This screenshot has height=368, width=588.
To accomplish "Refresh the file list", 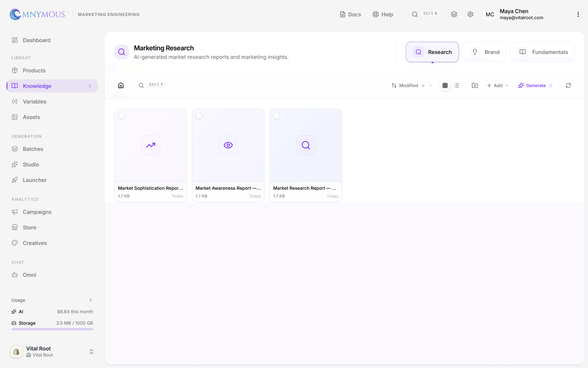I will point(568,85).
